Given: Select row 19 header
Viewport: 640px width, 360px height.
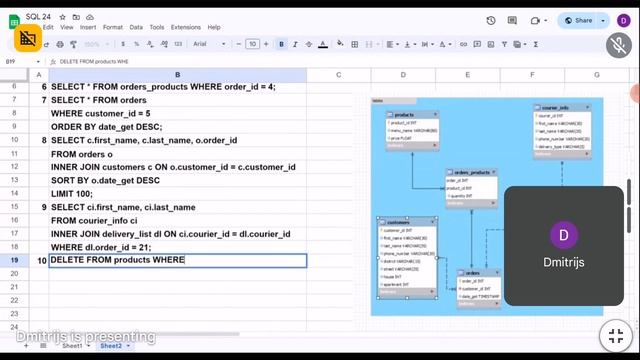Looking at the screenshot, I should click(14, 260).
